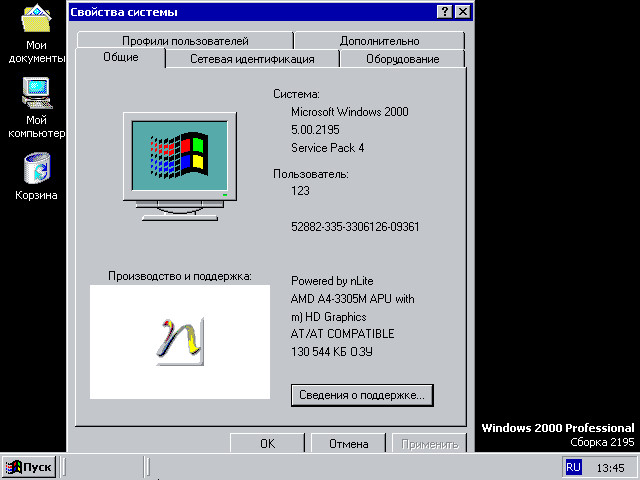Click the RU language indicator
The height and width of the screenshot is (480, 640).
pyautogui.click(x=573, y=467)
